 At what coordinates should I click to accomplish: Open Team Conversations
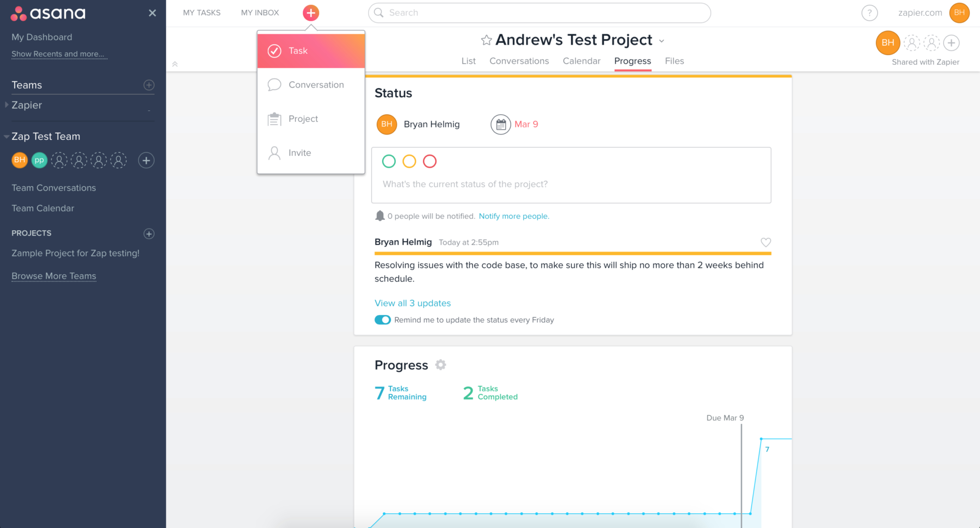54,188
